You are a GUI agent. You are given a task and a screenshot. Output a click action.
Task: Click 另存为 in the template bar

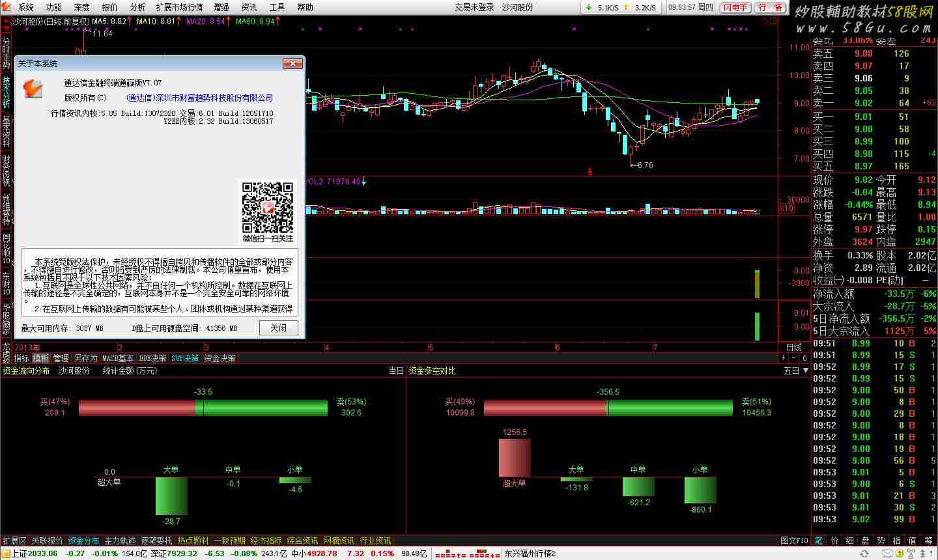pos(85,358)
